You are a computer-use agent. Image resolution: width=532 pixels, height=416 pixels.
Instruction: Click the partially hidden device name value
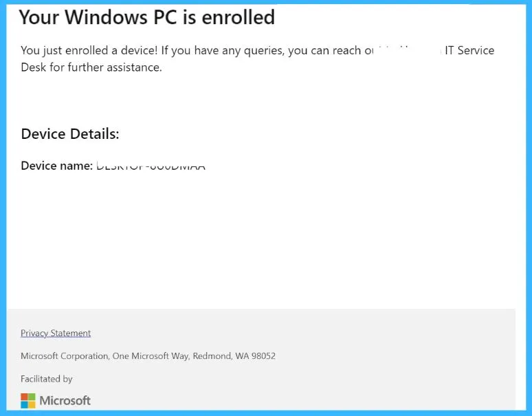click(151, 166)
